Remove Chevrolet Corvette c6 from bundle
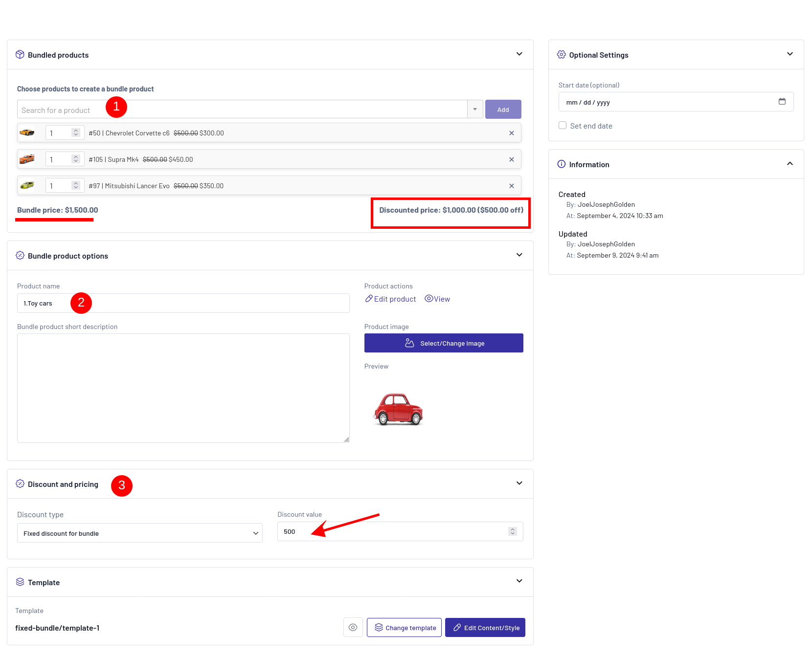812x658 pixels. coord(511,133)
